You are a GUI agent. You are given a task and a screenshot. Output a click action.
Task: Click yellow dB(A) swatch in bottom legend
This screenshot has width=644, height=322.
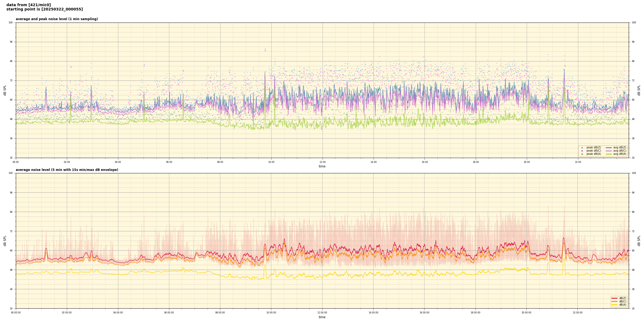pos(614,305)
